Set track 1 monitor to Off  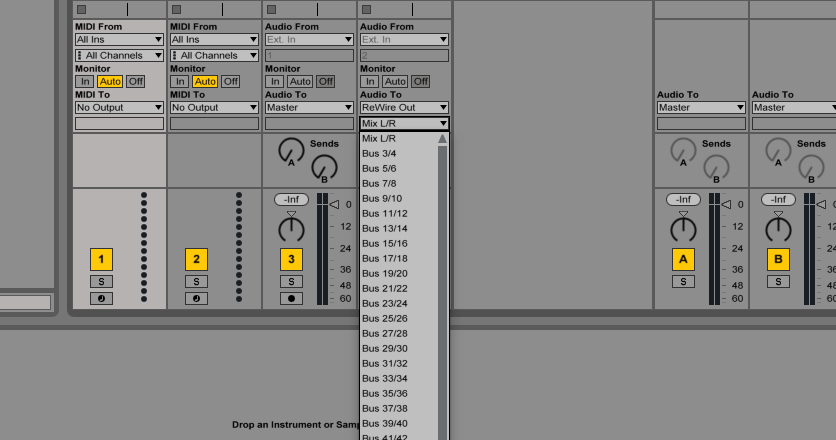click(135, 82)
